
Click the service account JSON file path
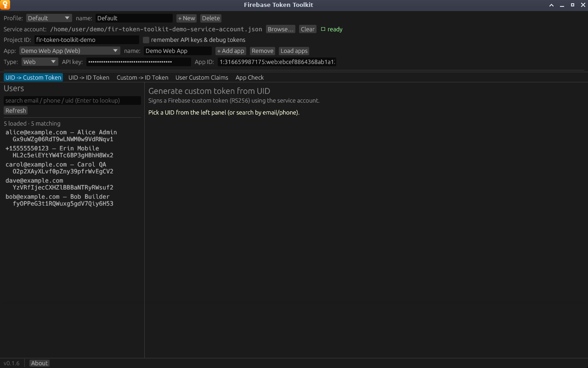pos(156,29)
